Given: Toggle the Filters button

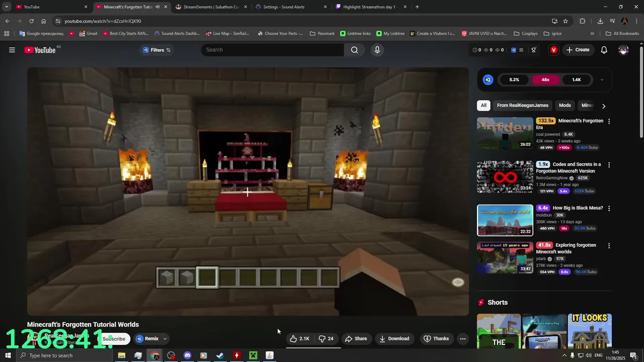Looking at the screenshot, I should coord(157,50).
